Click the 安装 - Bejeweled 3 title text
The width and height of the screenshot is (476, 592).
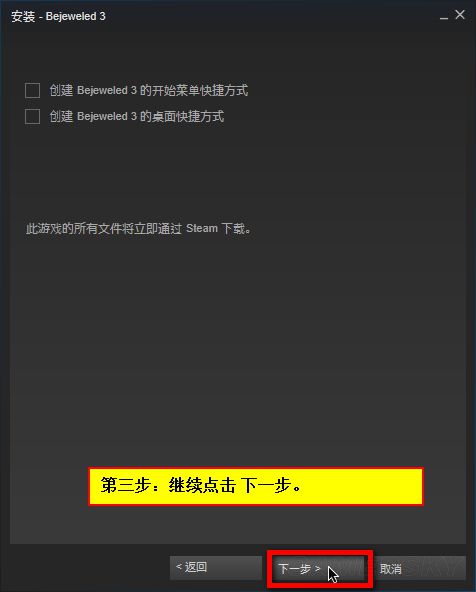[x=58, y=17]
